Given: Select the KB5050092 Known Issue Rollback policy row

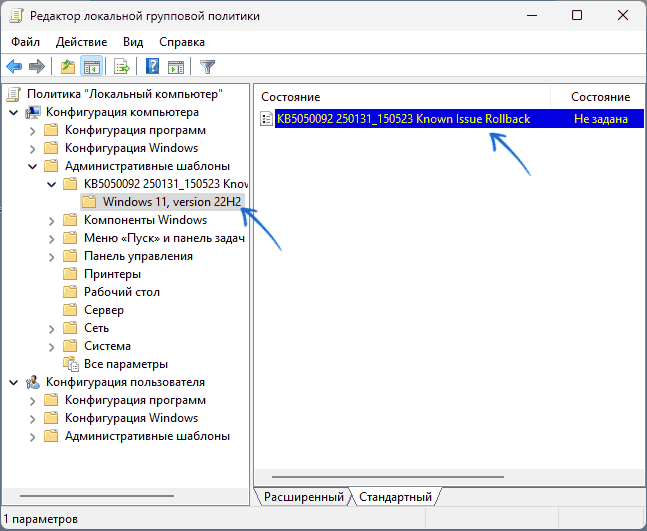Looking at the screenshot, I should (452, 119).
